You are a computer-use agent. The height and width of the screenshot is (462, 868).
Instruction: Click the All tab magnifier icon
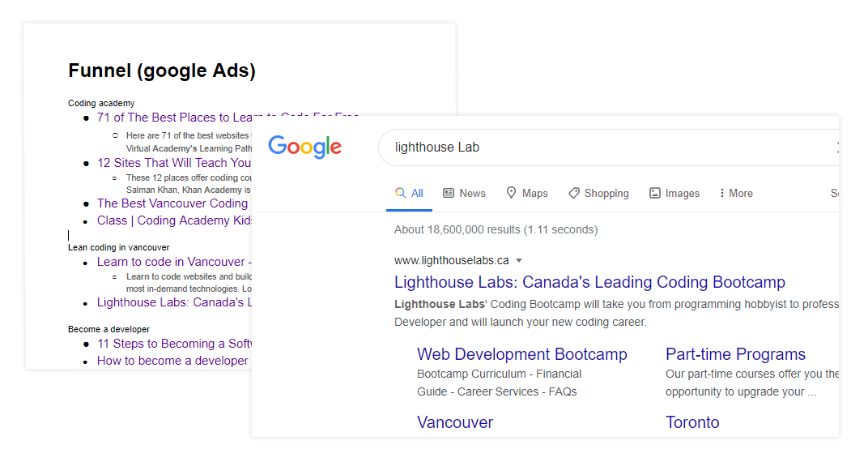click(x=400, y=193)
